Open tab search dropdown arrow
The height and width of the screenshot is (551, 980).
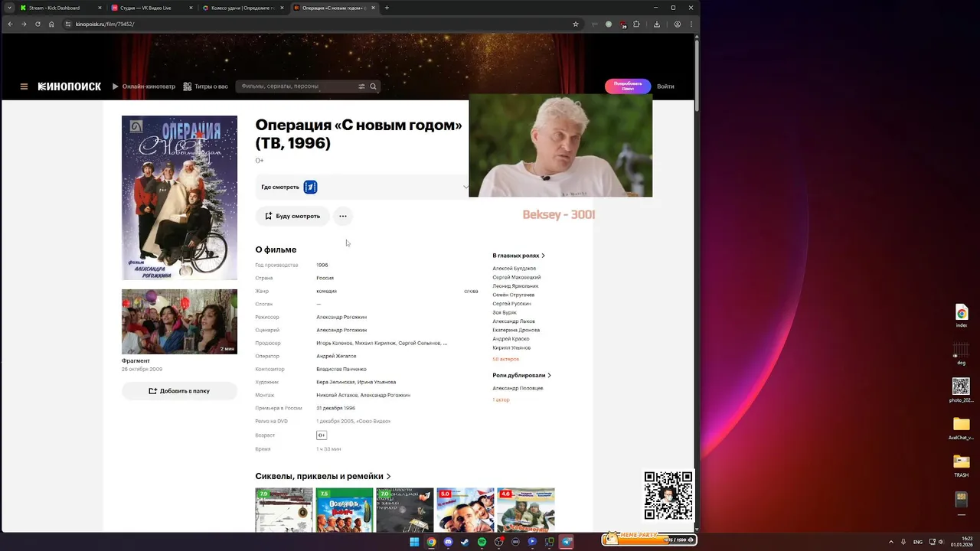[x=9, y=8]
